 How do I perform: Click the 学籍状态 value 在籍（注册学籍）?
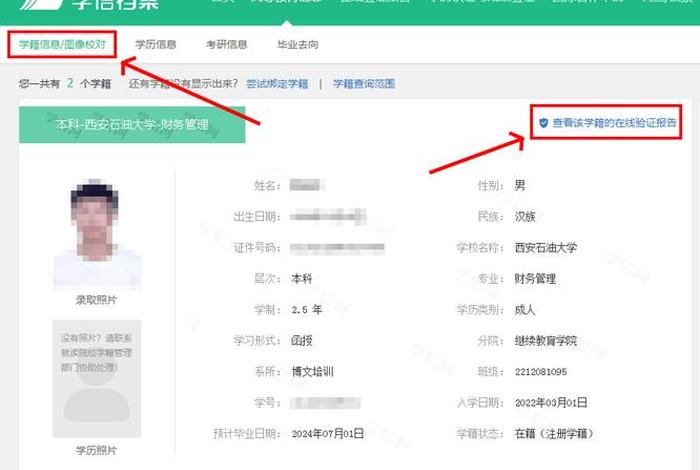point(556,434)
